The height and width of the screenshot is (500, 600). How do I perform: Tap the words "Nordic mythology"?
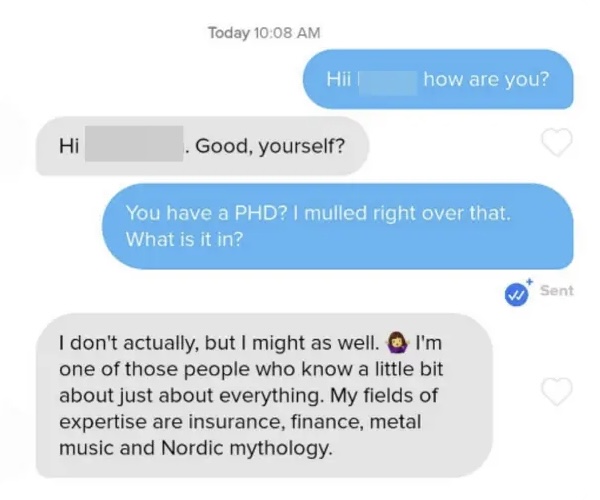pos(246,448)
